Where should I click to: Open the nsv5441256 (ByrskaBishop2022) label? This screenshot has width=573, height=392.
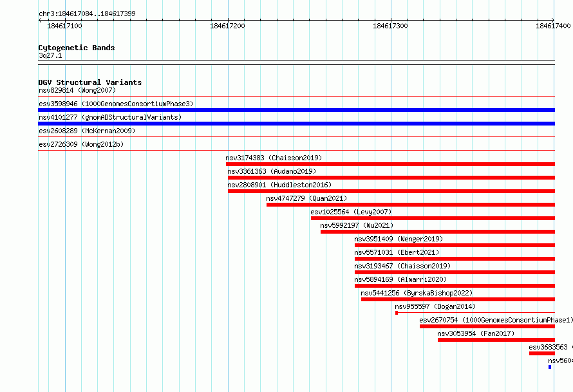click(x=417, y=293)
